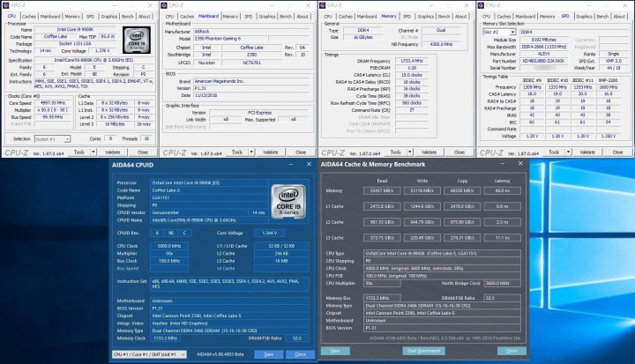This screenshot has height=364, width=635.
Task: Open the CPU #1 / Core #1 / SMT Unit #1 dropdown in AIDA64 CPUID
Action: [x=149, y=354]
